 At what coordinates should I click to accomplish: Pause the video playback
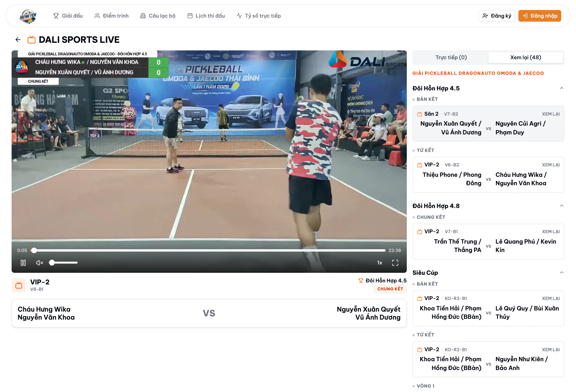23,263
